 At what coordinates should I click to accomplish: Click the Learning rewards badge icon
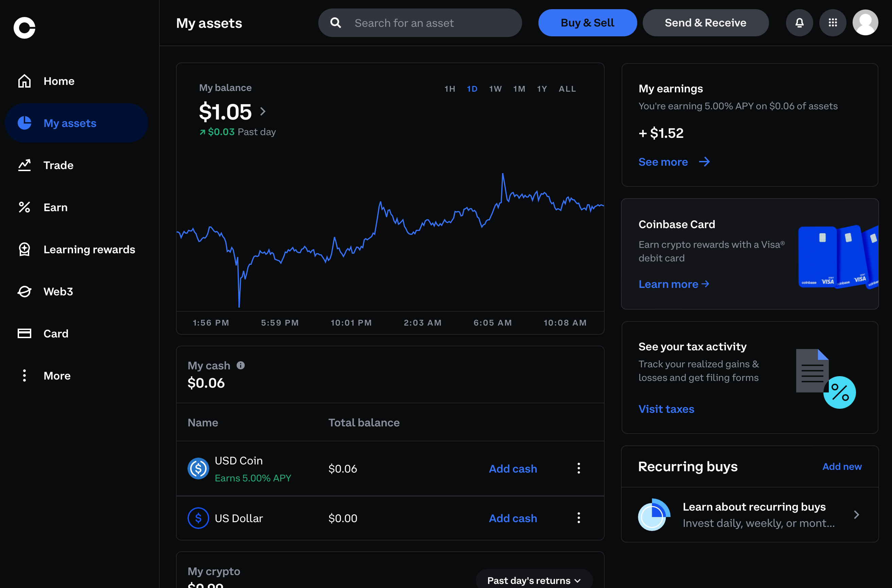click(24, 250)
